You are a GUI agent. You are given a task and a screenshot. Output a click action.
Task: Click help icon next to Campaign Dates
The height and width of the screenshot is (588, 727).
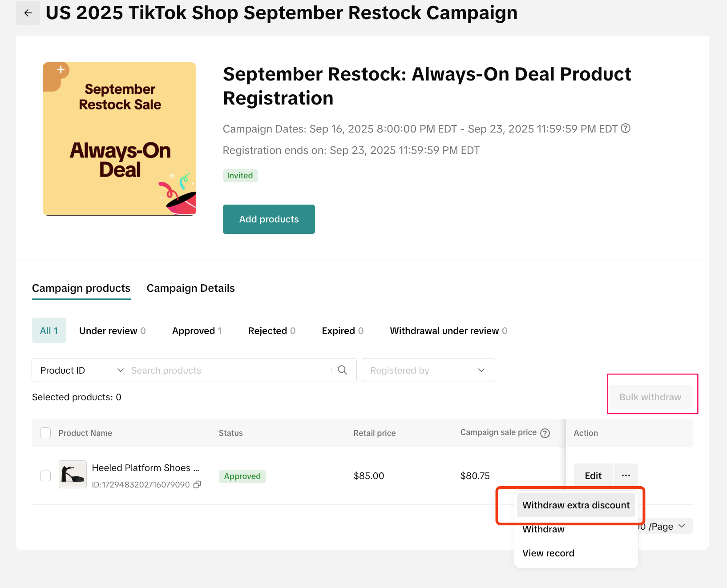(626, 129)
